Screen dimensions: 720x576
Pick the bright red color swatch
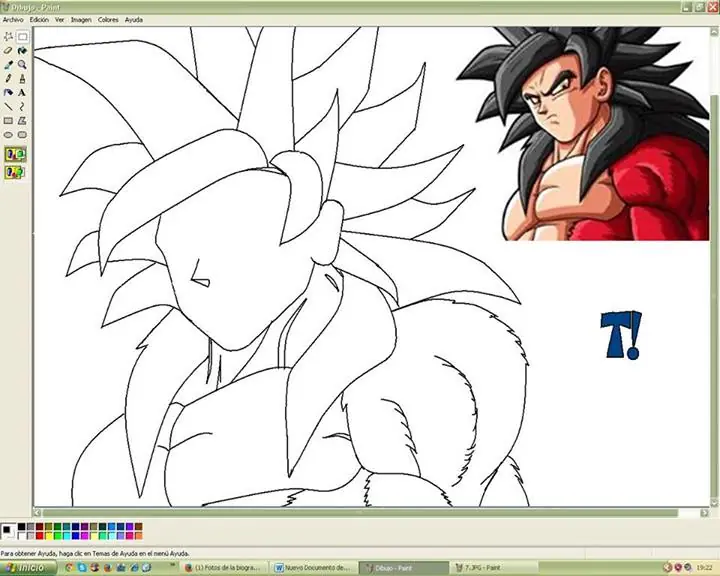[x=39, y=536]
